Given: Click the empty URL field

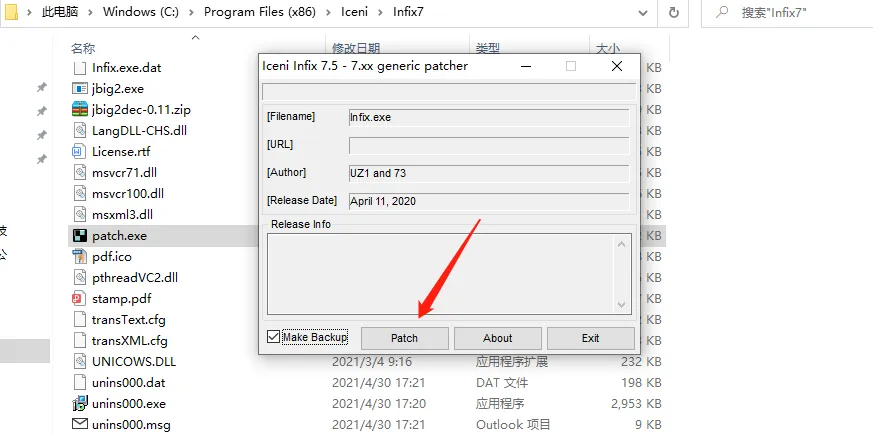Looking at the screenshot, I should pos(489,145).
